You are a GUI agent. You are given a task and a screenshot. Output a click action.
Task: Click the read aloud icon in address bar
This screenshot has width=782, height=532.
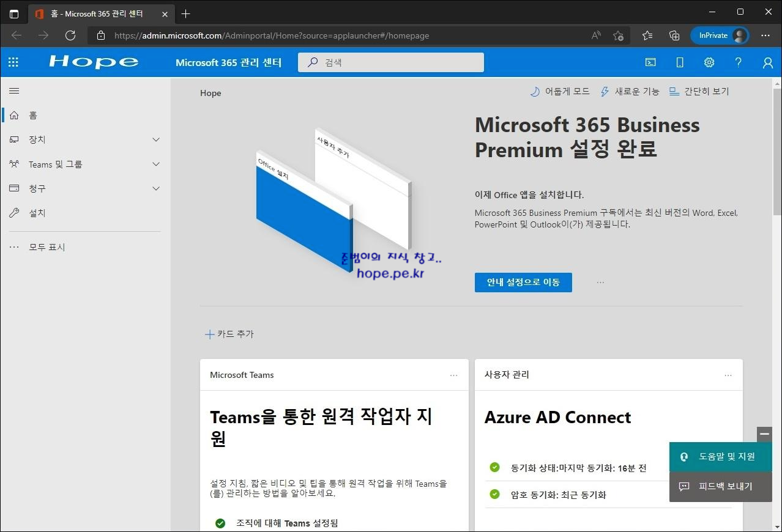coord(596,35)
